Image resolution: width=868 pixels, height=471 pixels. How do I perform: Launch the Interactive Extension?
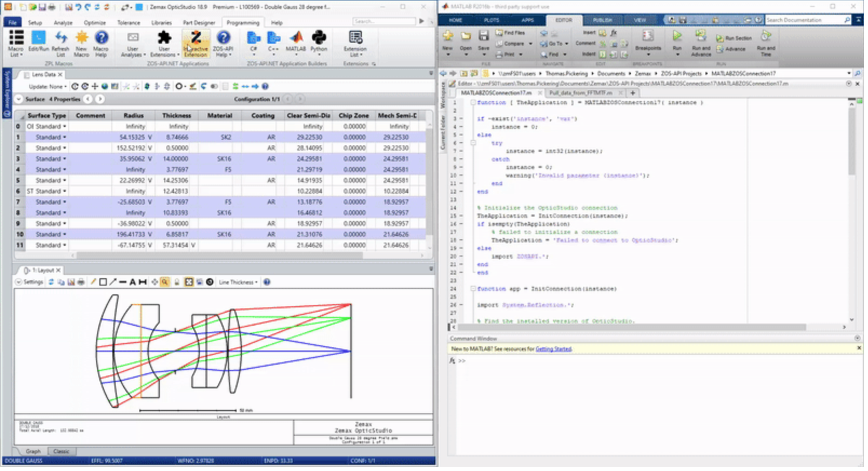tap(196, 43)
